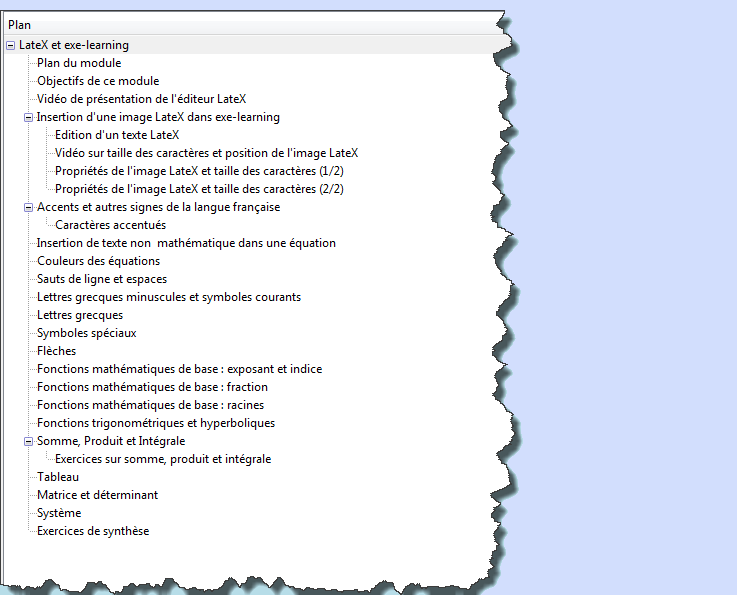Screen dimensions: 737x595
Task: Collapse the LateX et exe-learning root node
Action: (10, 46)
